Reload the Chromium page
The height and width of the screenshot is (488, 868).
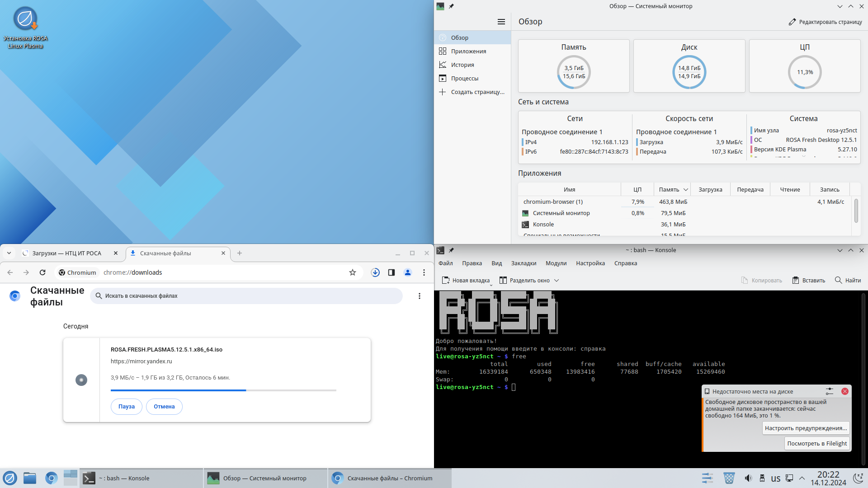tap(42, 272)
